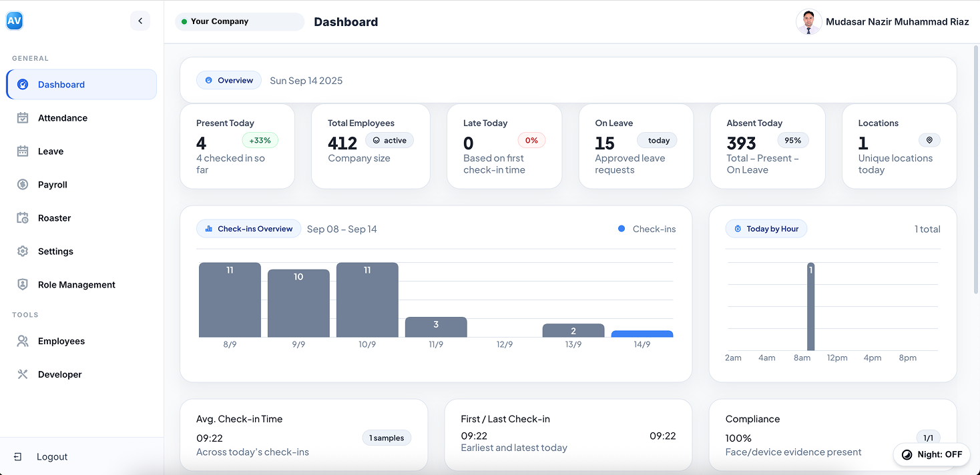
Task: Select the Developer wrench icon
Action: pyautogui.click(x=23, y=374)
